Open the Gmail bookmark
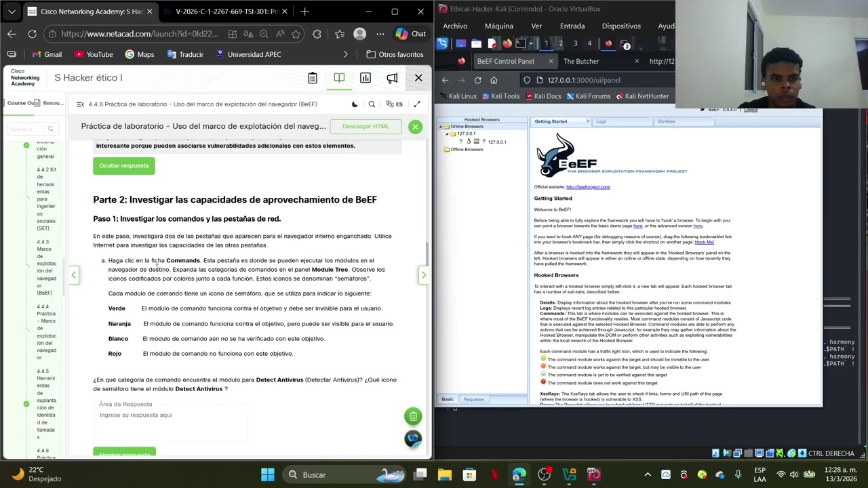The width and height of the screenshot is (868, 488). (45, 54)
